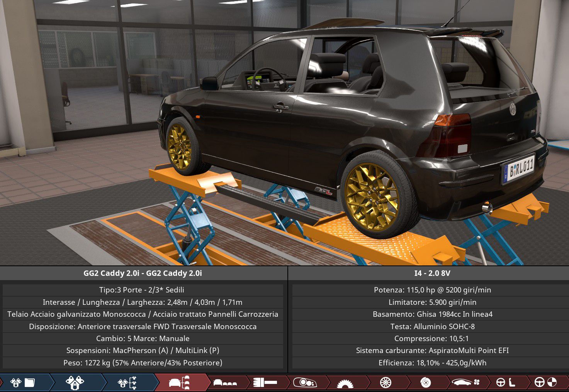Open the wheels and tires tab
This screenshot has height=392, width=569.
(x=386, y=382)
